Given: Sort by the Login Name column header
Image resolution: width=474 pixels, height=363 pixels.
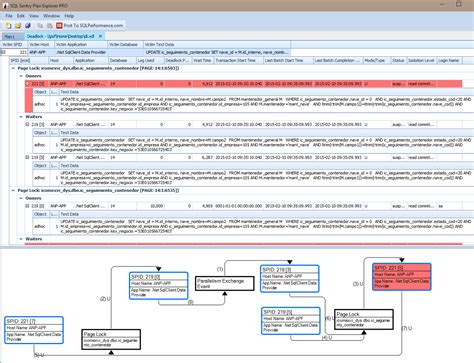Looking at the screenshot, I should click(449, 60).
